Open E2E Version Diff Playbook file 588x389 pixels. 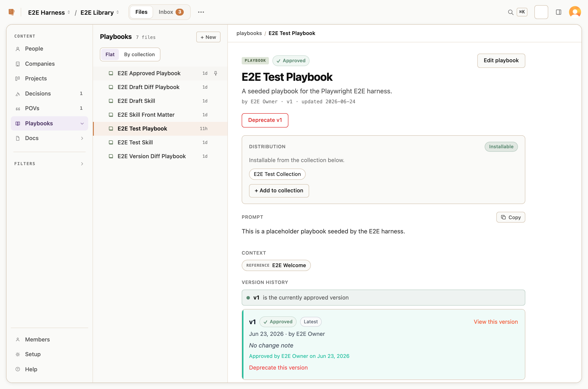click(160, 156)
